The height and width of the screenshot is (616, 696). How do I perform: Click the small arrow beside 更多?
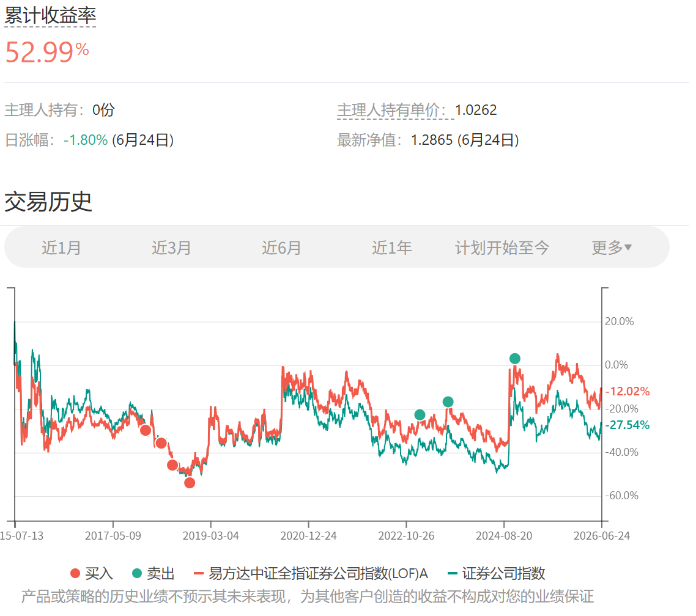[628, 247]
